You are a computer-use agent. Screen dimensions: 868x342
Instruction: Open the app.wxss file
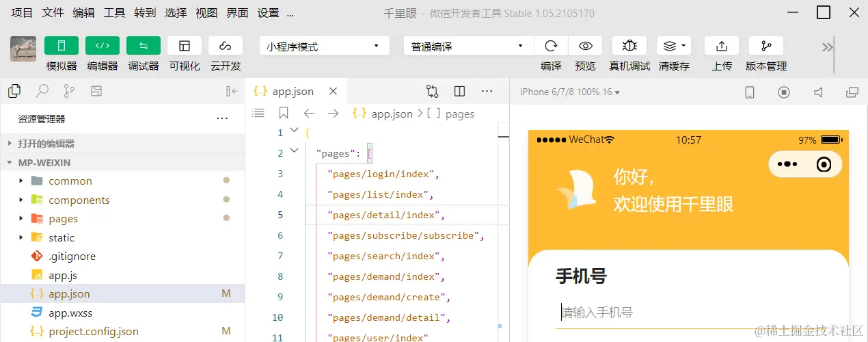point(123,313)
